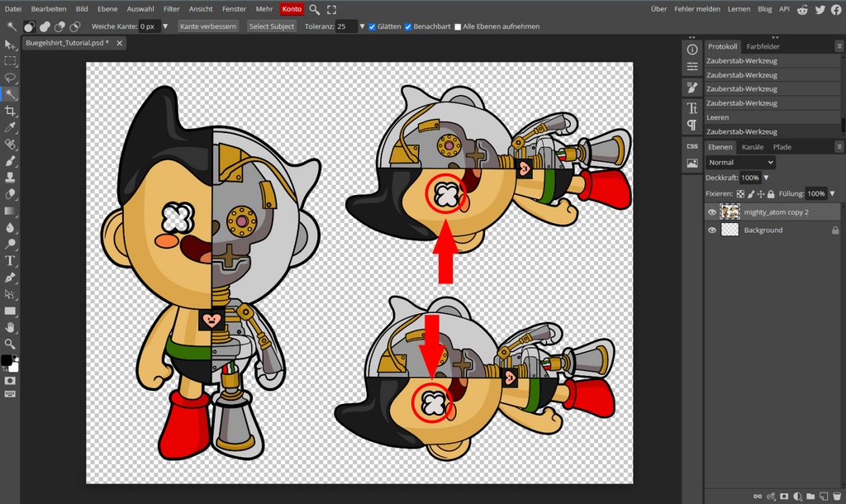Open the Info panel icon
The height and width of the screenshot is (504, 846).
(x=692, y=50)
